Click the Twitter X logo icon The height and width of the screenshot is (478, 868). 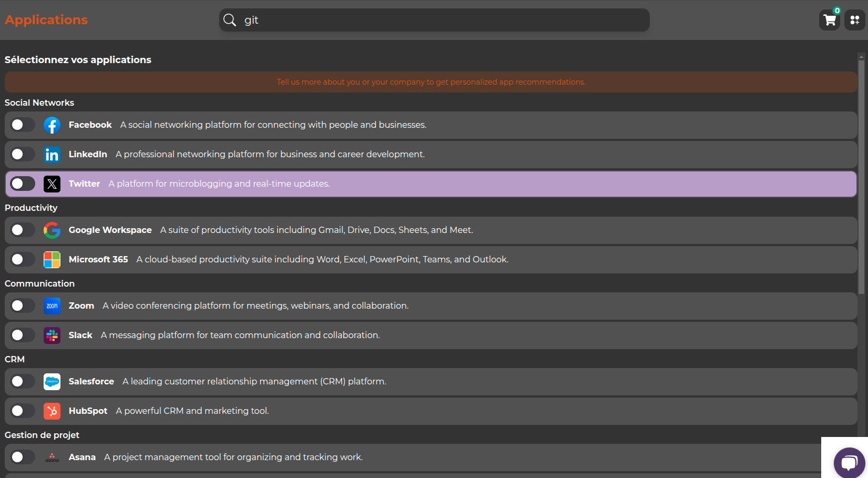coord(52,184)
